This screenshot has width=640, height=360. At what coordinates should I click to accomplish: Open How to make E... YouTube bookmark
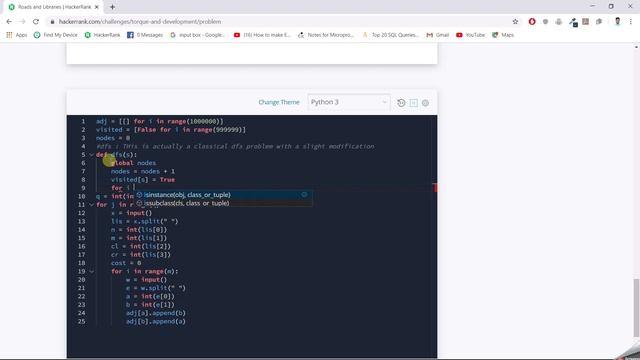pyautogui.click(x=262, y=35)
